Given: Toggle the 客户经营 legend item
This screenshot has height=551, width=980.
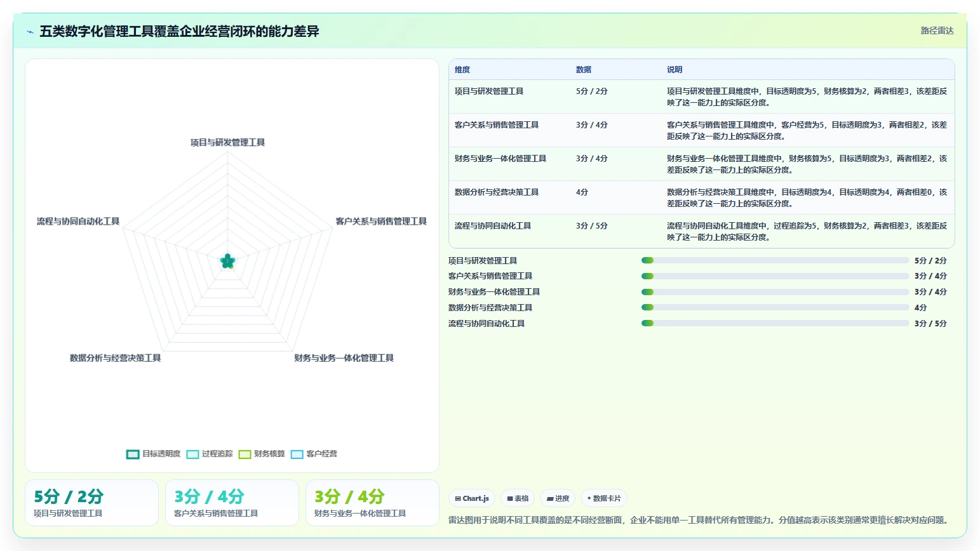Looking at the screenshot, I should pyautogui.click(x=314, y=454).
